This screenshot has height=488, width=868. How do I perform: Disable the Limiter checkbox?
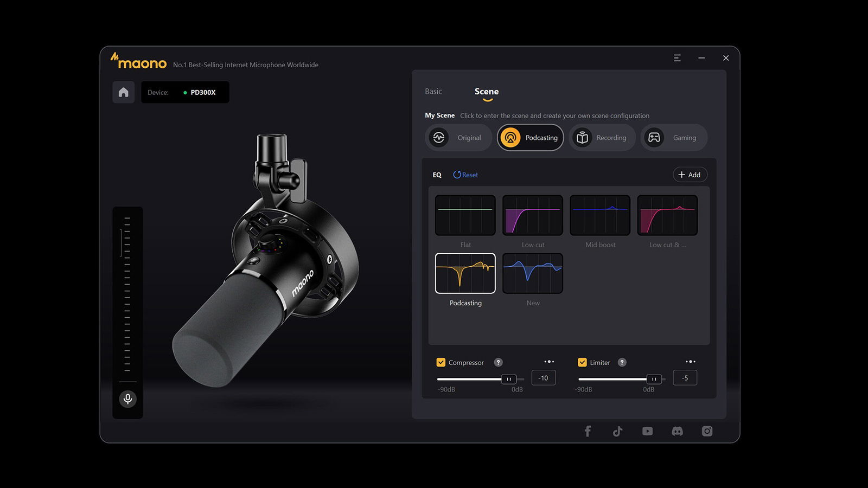click(582, 362)
